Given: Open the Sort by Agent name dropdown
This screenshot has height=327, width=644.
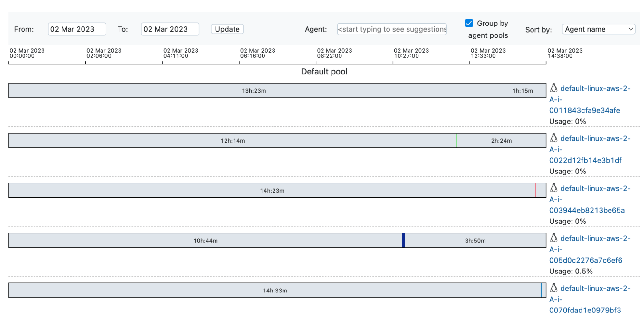Looking at the screenshot, I should point(598,29).
